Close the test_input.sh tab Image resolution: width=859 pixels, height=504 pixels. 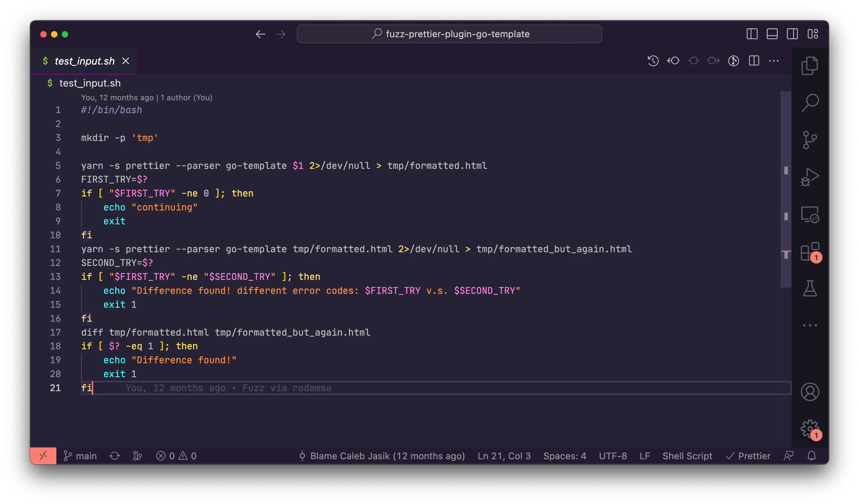coord(126,61)
